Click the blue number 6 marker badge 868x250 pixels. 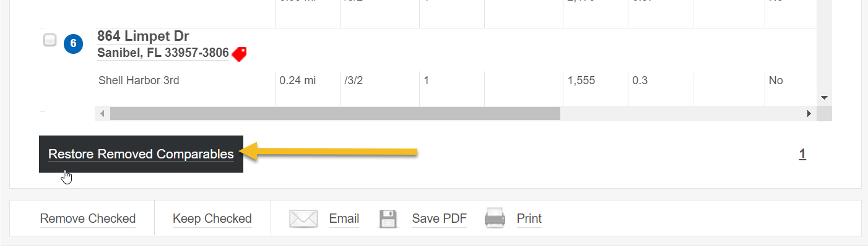click(x=73, y=43)
